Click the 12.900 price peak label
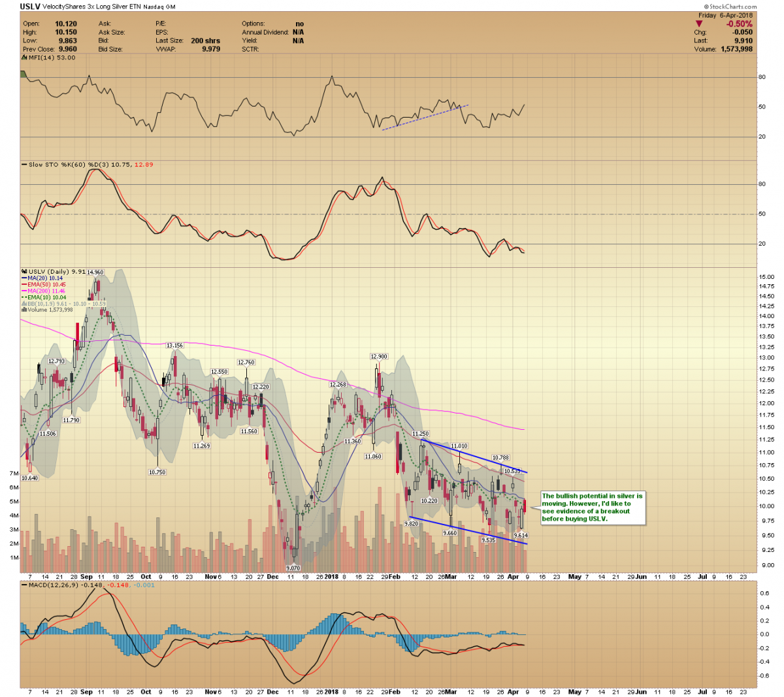784x697 pixels. (379, 357)
